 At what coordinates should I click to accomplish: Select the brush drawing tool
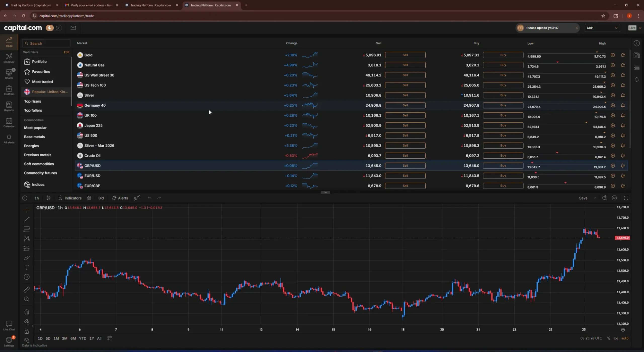[x=27, y=258]
